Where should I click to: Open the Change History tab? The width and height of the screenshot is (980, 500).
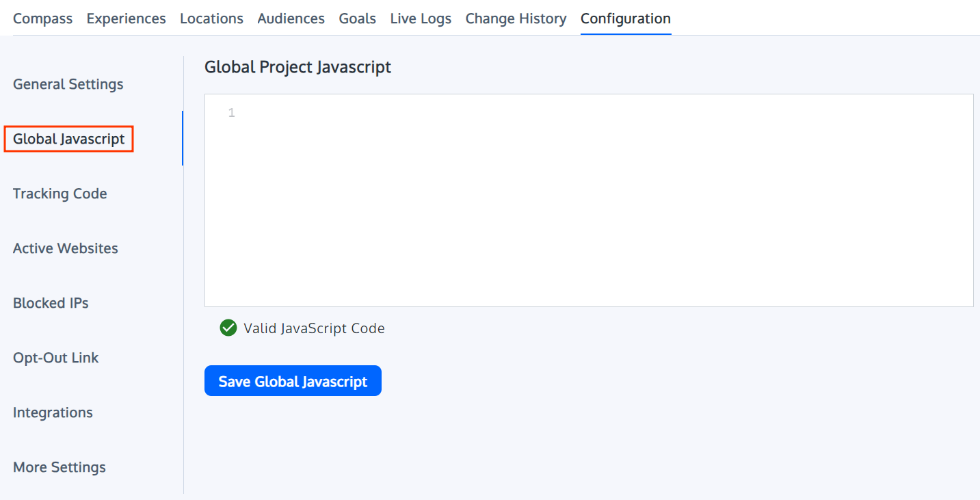click(516, 18)
